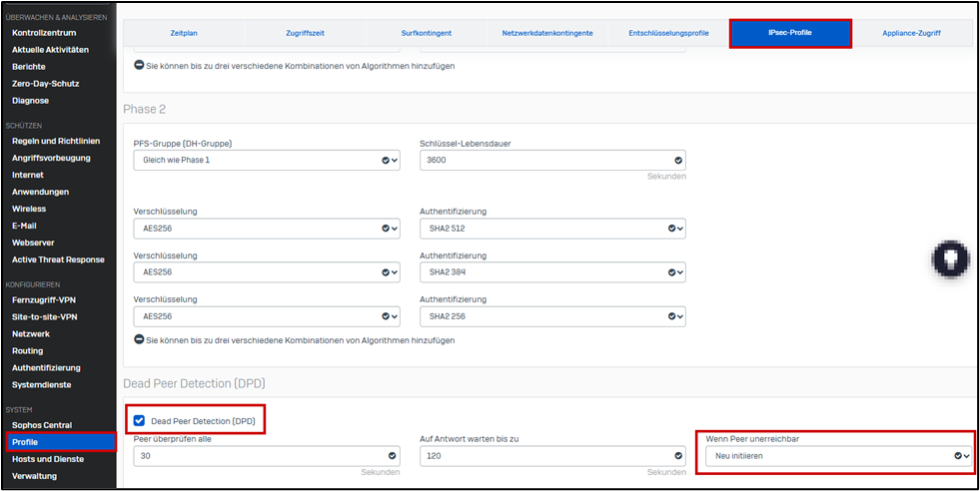Open the Netzwerkdatenkontingente tab
This screenshot has width=980, height=491.
pyautogui.click(x=547, y=33)
